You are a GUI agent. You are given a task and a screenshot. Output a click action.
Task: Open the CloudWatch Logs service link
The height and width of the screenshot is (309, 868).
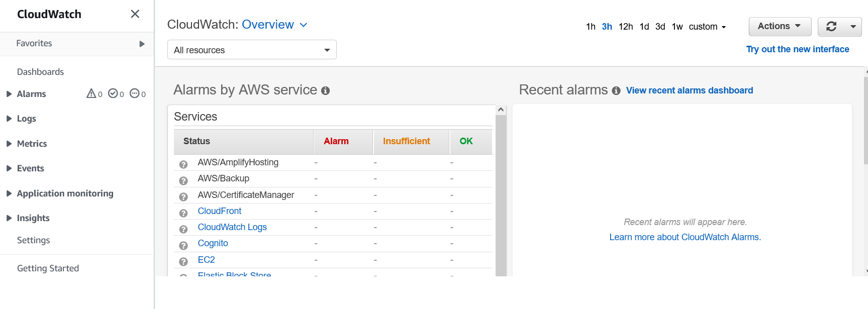pos(232,227)
